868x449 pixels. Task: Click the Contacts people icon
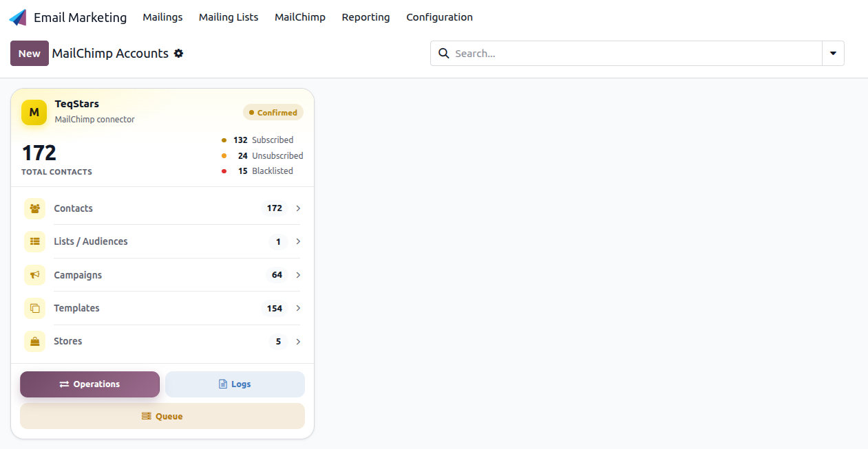click(x=35, y=208)
